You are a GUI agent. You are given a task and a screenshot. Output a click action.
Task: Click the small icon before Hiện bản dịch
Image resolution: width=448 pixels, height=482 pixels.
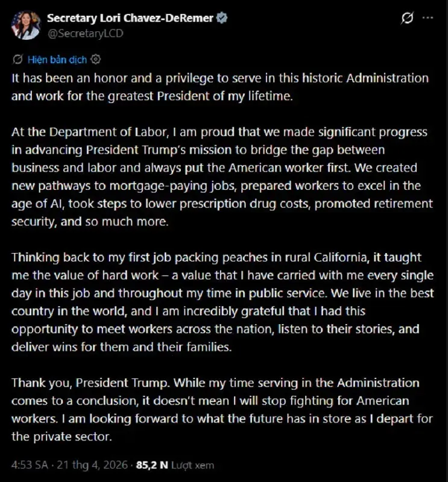17,59
